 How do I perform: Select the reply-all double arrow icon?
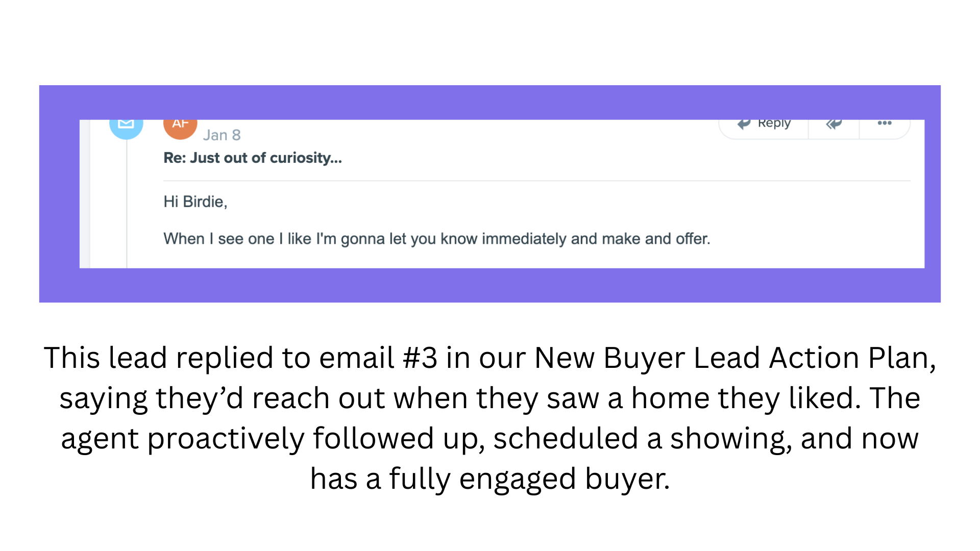coord(834,124)
